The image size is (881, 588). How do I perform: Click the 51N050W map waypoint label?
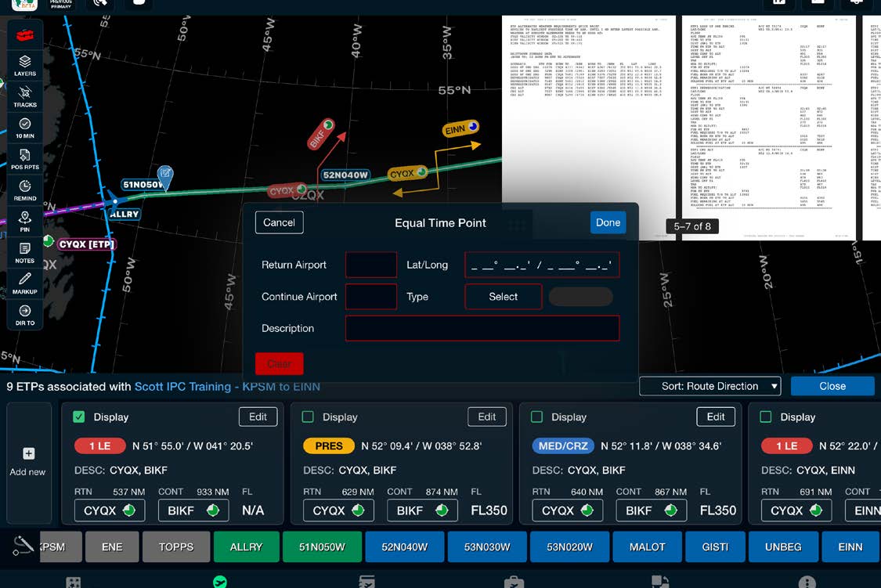(x=142, y=184)
